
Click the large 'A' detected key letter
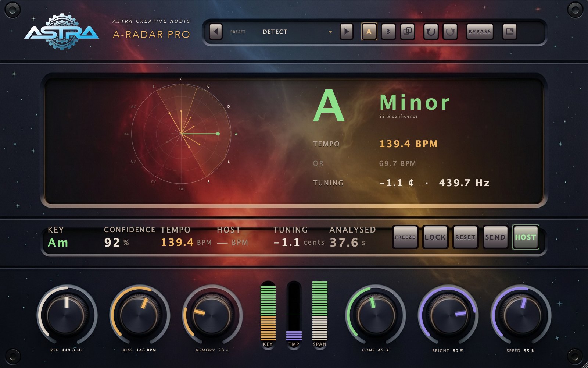tap(329, 106)
